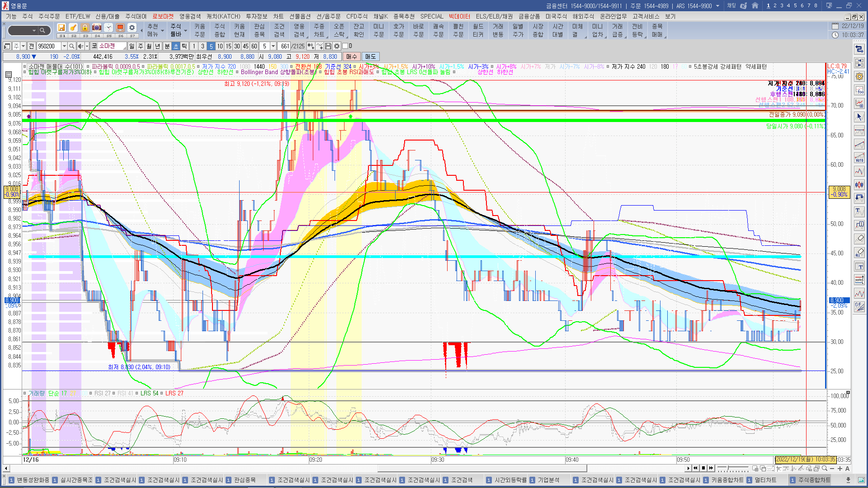Expand the 추천메뉴 dropdown

(163, 31)
